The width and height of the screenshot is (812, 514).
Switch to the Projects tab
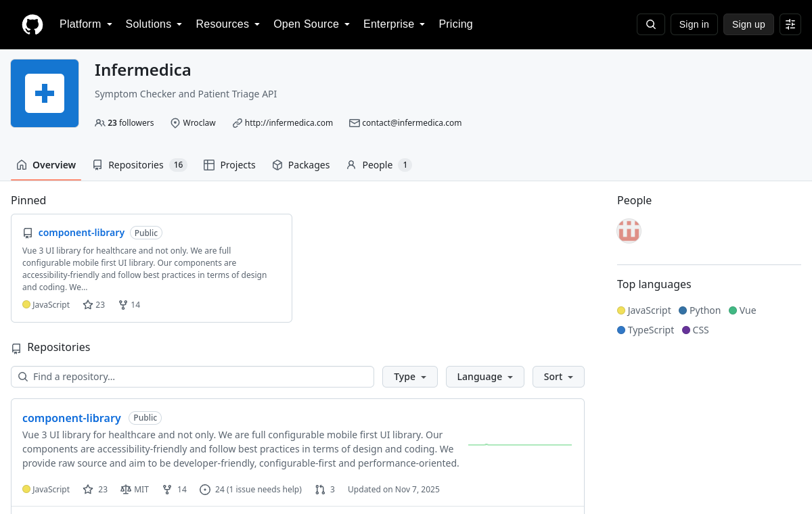point(229,165)
